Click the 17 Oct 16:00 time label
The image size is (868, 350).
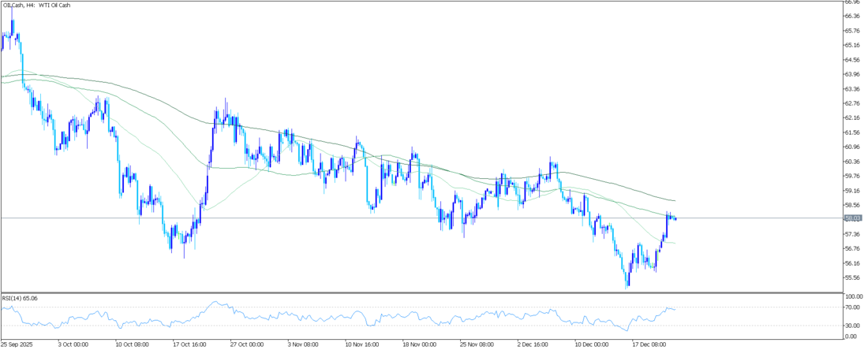tap(191, 344)
